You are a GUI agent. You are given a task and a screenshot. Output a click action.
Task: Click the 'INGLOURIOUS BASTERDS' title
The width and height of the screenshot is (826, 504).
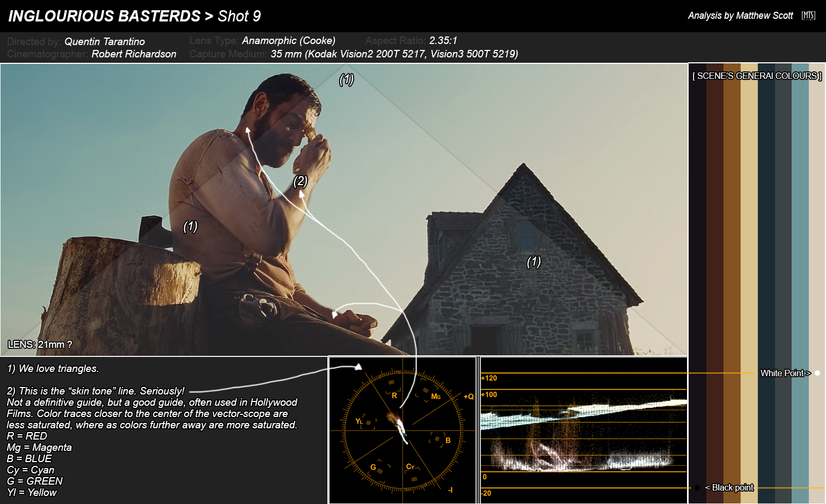tap(104, 16)
